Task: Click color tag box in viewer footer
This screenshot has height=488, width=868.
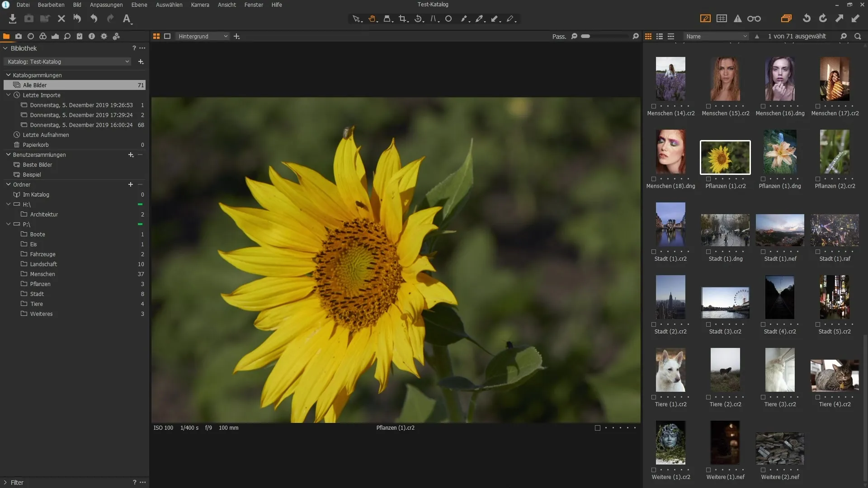Action: coord(598,428)
